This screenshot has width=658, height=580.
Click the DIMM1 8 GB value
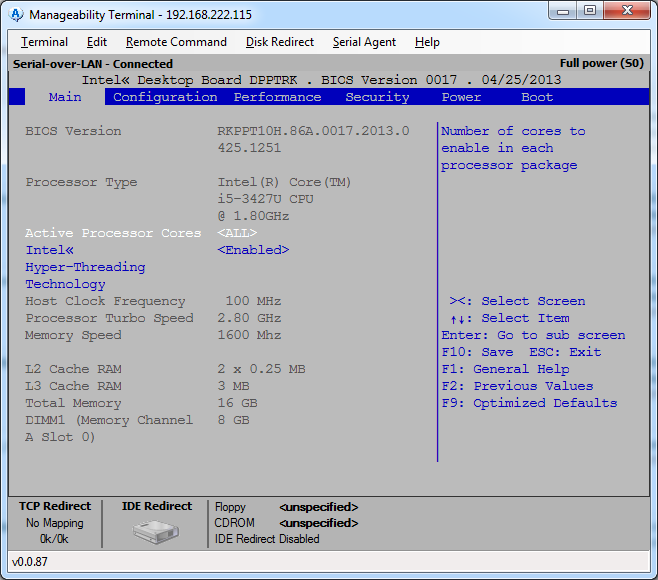pyautogui.click(x=233, y=420)
